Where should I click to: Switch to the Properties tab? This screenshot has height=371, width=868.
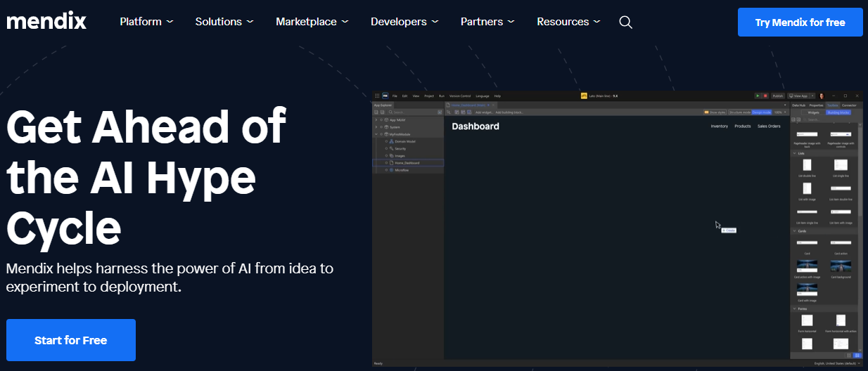(816, 105)
